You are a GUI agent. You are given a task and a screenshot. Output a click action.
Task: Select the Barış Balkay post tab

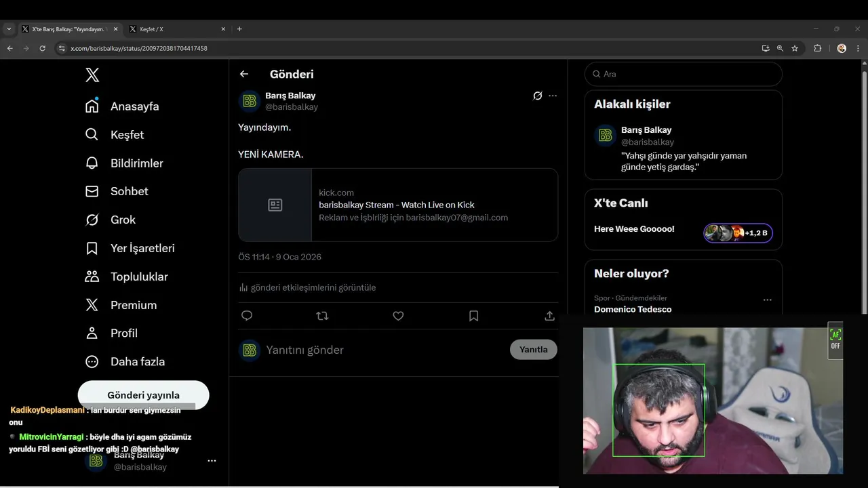coord(69,29)
